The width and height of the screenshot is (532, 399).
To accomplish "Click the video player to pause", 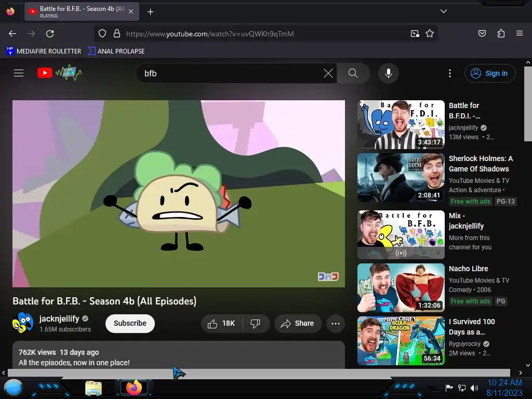I will click(179, 194).
